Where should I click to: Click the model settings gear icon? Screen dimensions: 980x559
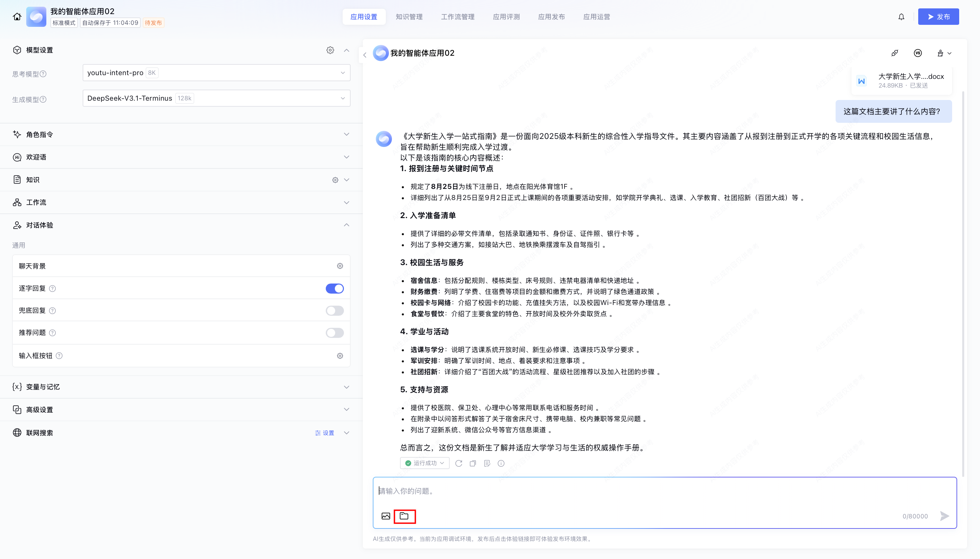(x=330, y=50)
